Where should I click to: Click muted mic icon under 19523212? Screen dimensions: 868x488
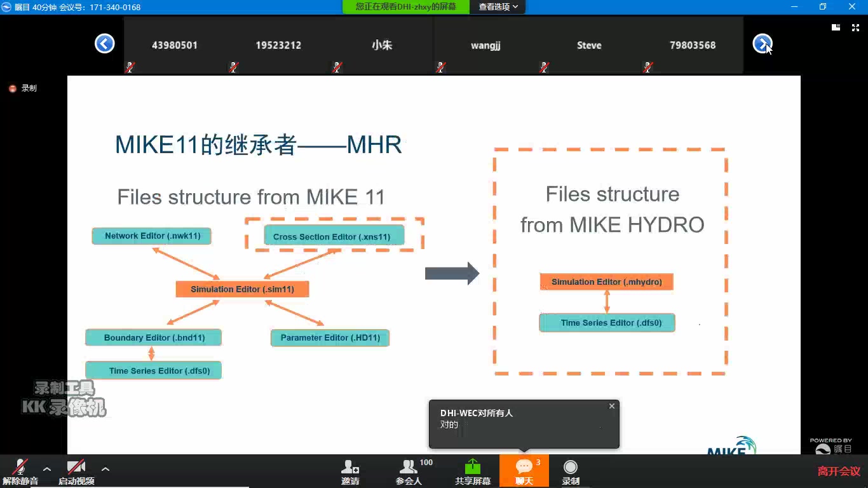click(x=233, y=67)
